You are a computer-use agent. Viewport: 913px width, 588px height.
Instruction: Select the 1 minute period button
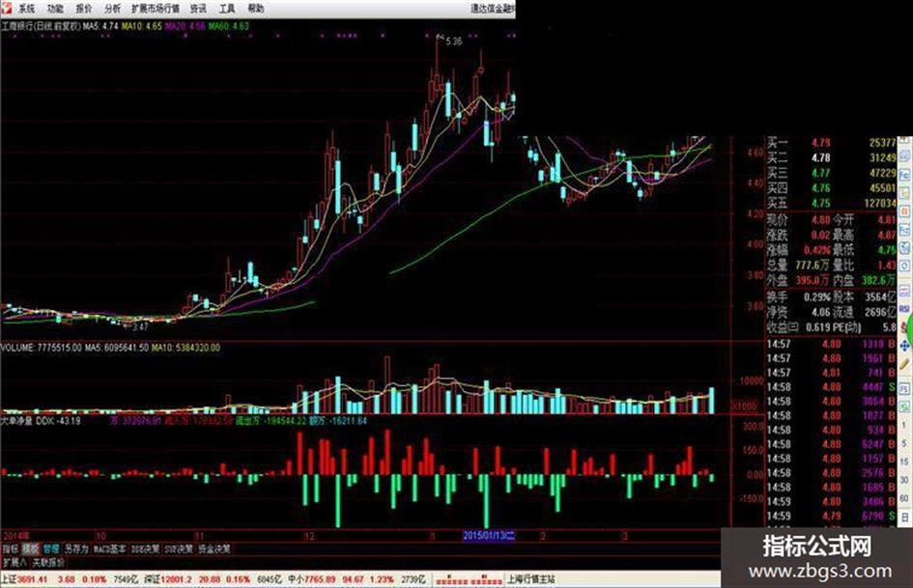(x=903, y=425)
